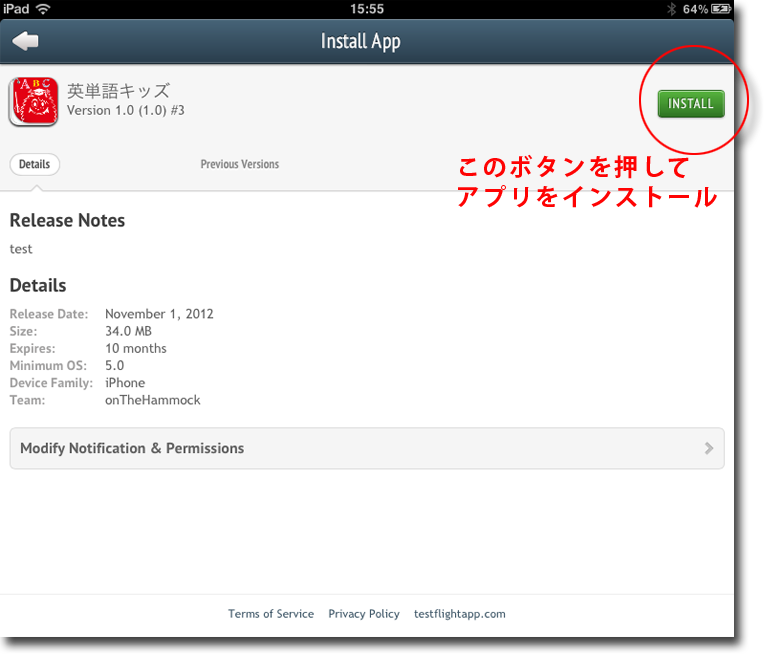Click the November 1, 2012 release date
Screen dimensions: 768x666
(159, 314)
